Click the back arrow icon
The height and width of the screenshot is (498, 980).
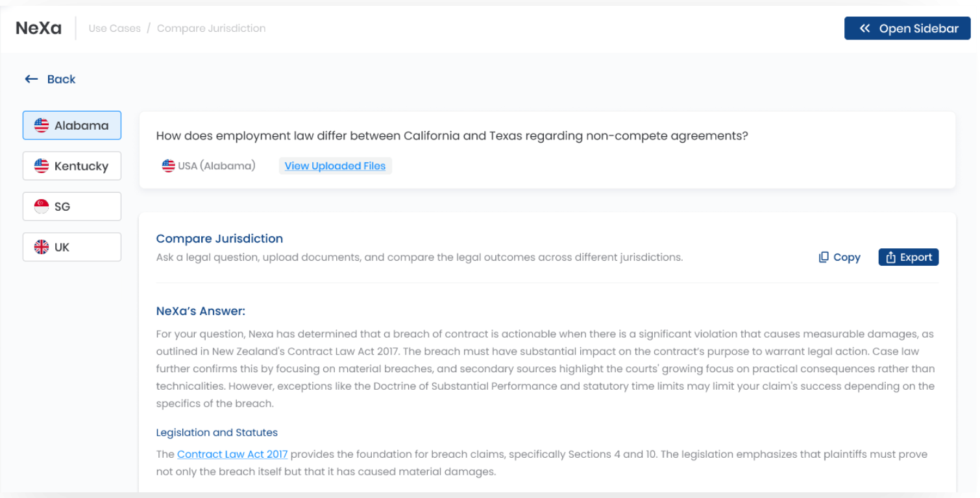[31, 79]
